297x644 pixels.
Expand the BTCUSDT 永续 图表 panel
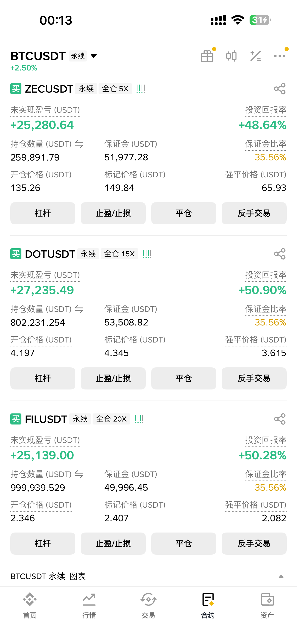tap(281, 576)
